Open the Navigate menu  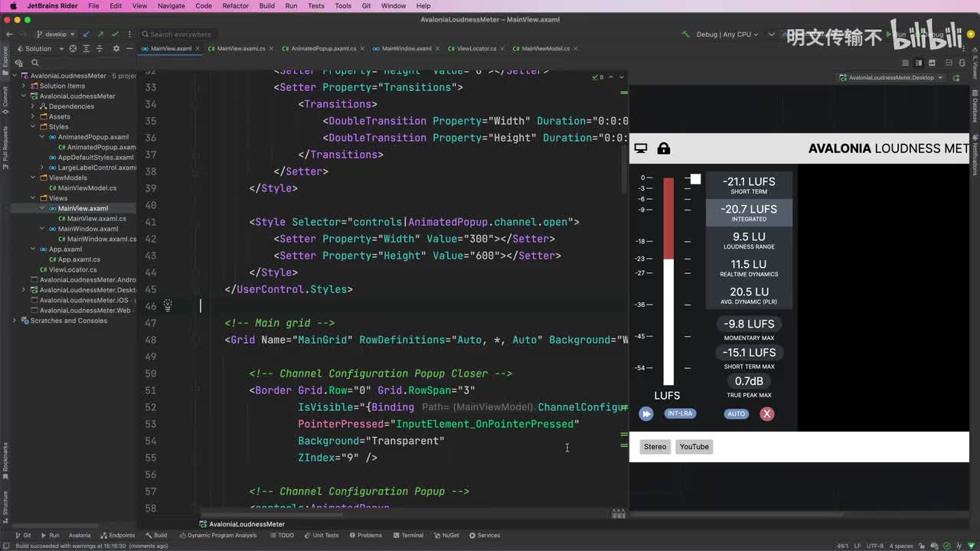coord(171,5)
